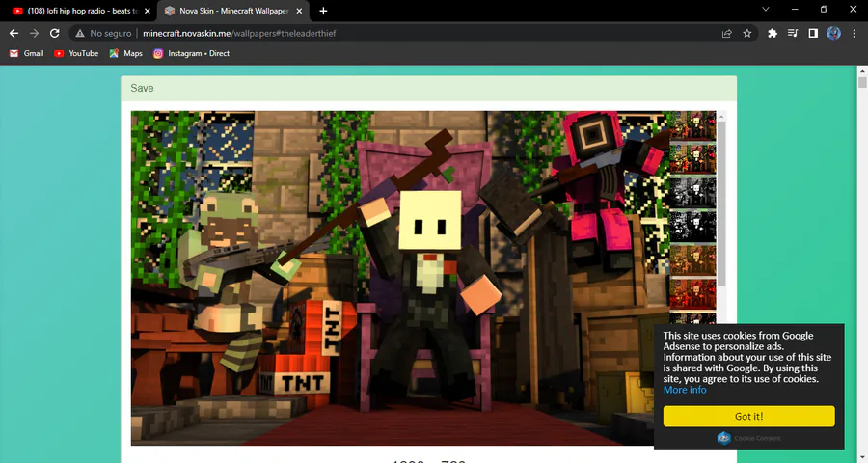Viewport: 868px width, 463px height.
Task: Click the Save header text
Action: pos(143,88)
